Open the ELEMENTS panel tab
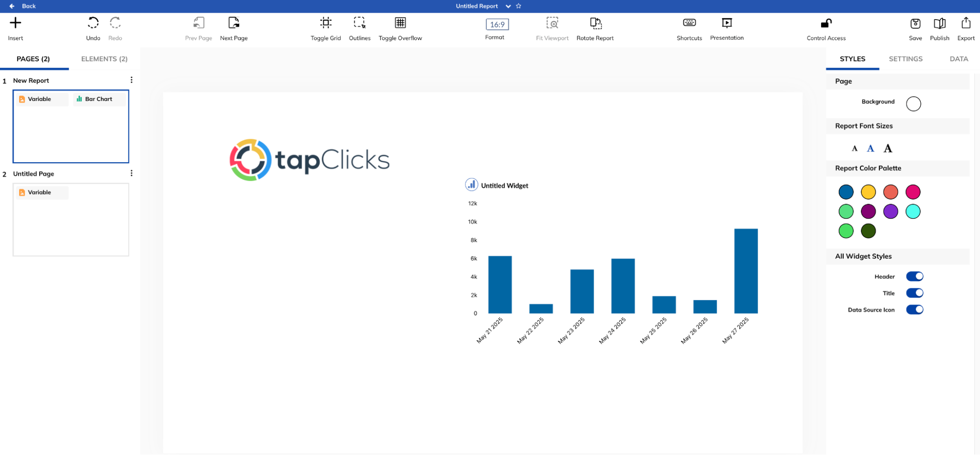 click(104, 59)
